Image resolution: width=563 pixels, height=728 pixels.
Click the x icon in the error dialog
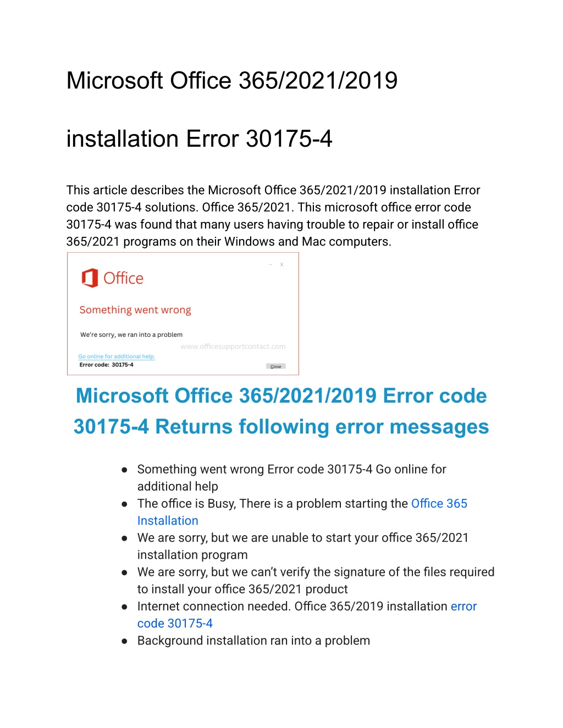click(x=281, y=264)
